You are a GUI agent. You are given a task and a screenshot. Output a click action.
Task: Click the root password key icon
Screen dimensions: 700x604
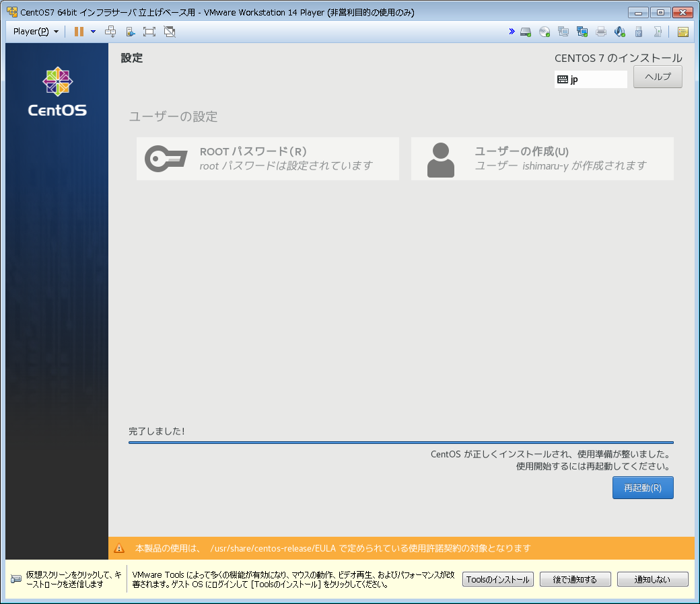click(166, 158)
